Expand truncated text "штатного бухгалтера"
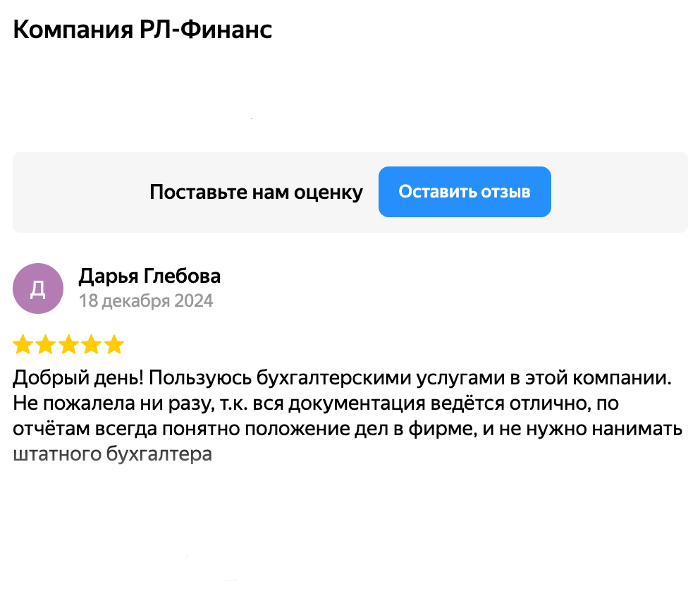This screenshot has height=596, width=700. [113, 455]
